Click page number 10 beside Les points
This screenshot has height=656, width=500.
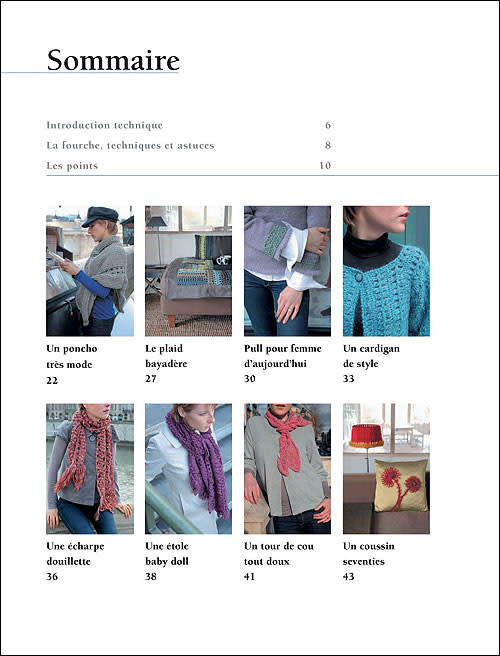point(325,166)
